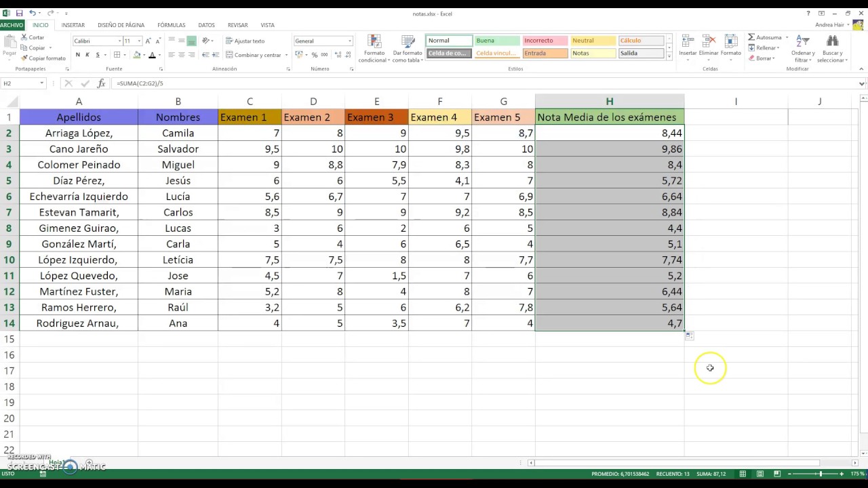Open the font color red A button
Screen dimensions: 868x488
[152, 55]
